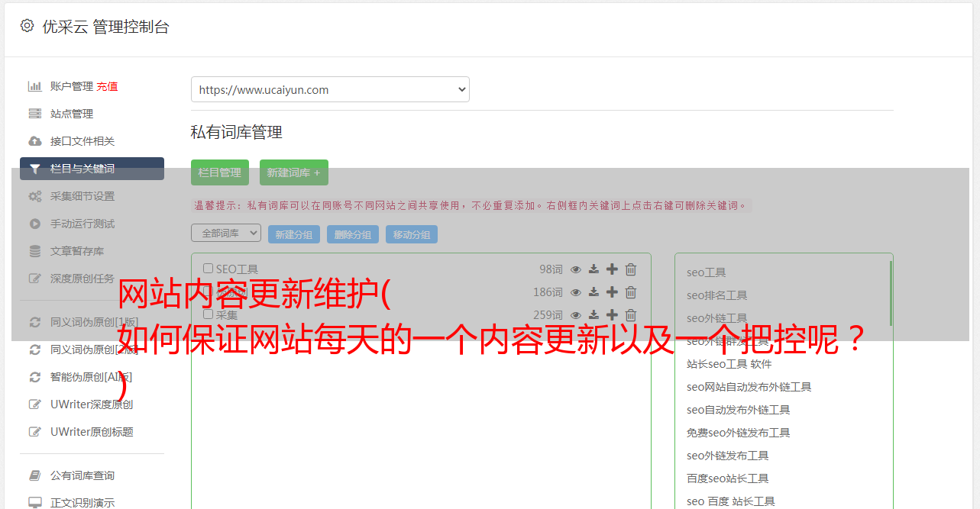Click the green keyword list scrollbar
Screen dimensions: 980x509
pyautogui.click(x=891, y=294)
